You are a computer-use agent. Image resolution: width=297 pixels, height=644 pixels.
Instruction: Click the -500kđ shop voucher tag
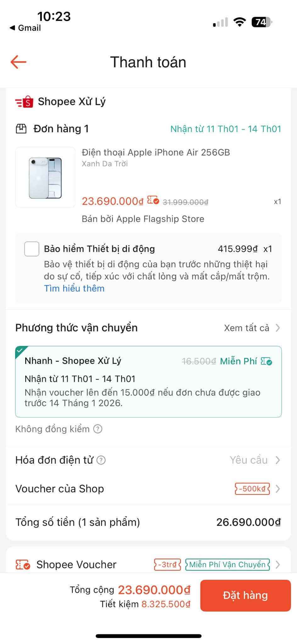tap(252, 489)
